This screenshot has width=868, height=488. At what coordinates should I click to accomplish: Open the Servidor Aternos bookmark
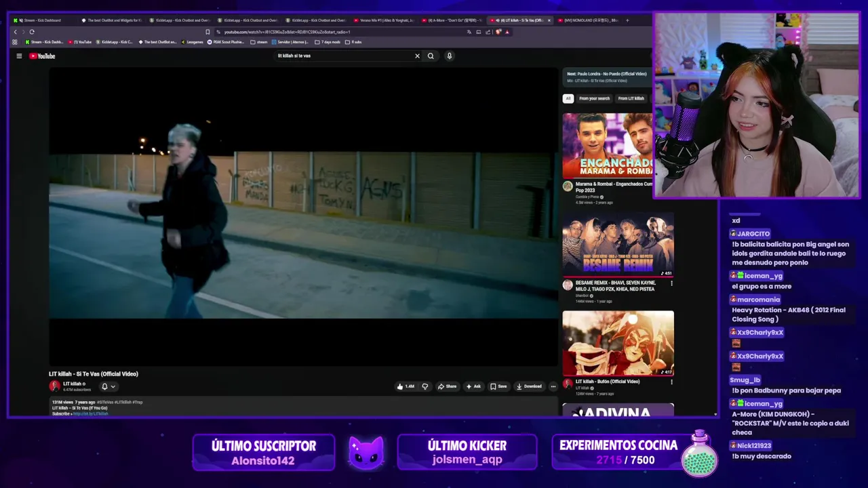coord(292,42)
